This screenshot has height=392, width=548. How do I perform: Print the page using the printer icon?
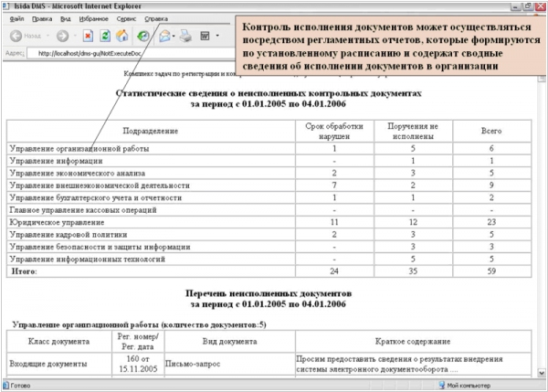pyautogui.click(x=185, y=37)
